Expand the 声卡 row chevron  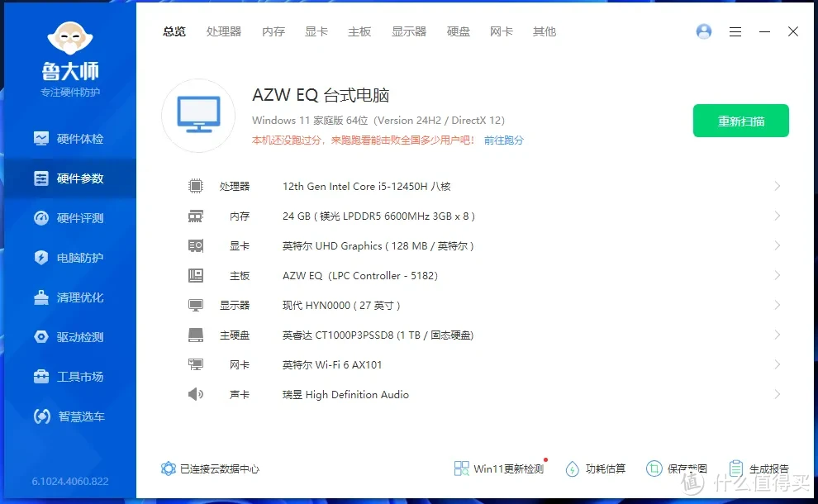(x=777, y=394)
